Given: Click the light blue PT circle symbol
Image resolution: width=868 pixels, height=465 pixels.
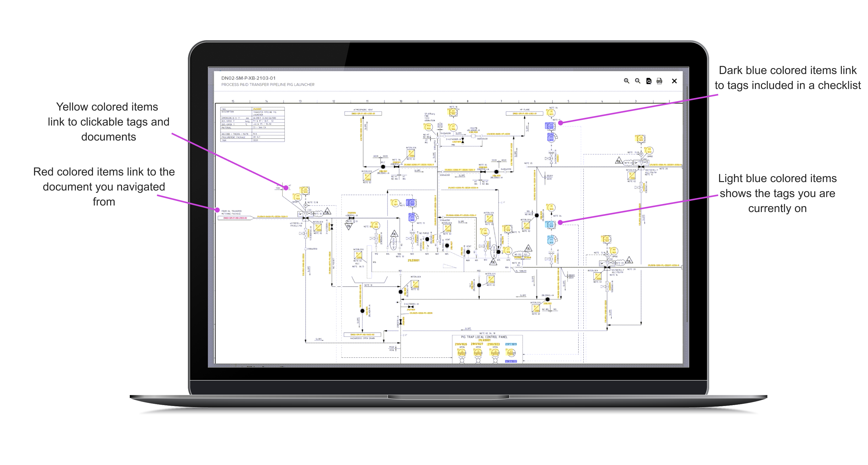Looking at the screenshot, I should click(551, 240).
